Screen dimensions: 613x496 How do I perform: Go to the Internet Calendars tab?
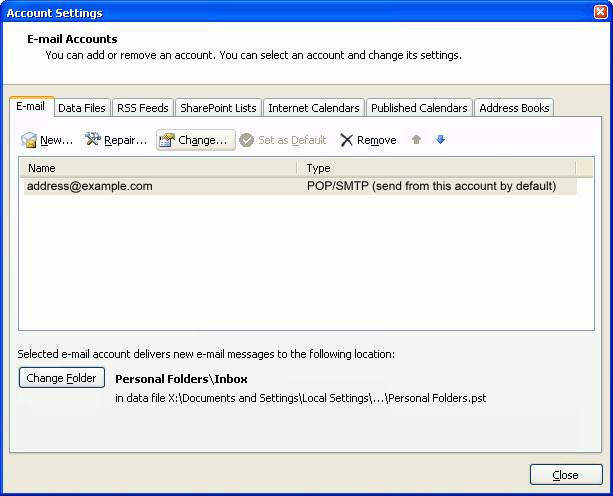[313, 108]
